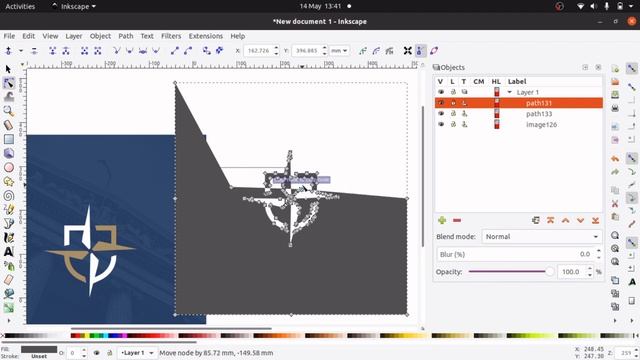Add a new layer with the plus icon
This screenshot has width=640, height=360.
tap(442, 220)
